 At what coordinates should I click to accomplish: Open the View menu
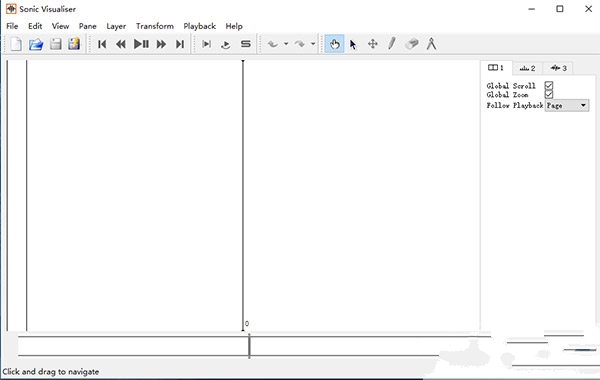click(x=60, y=26)
